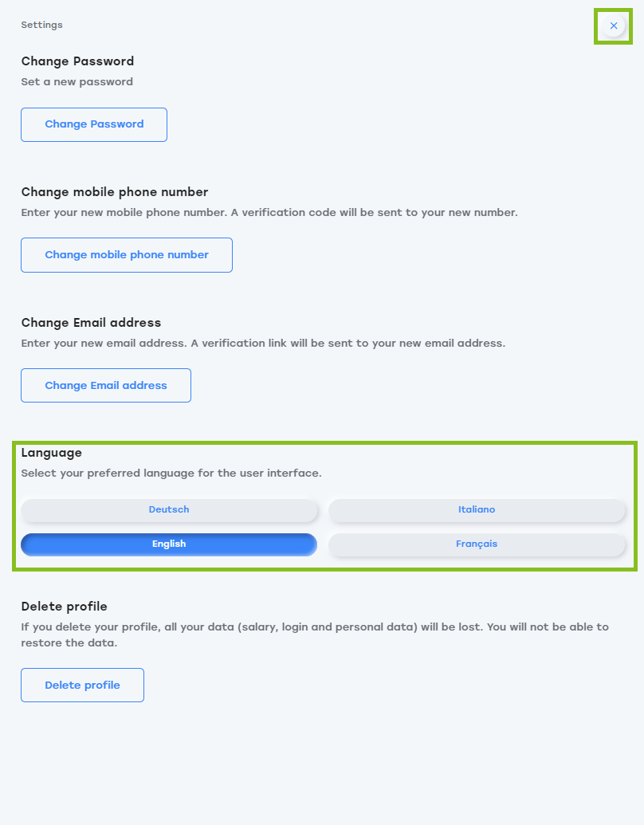This screenshot has width=644, height=825.
Task: Switch the interface language to Italiano
Action: 477,510
